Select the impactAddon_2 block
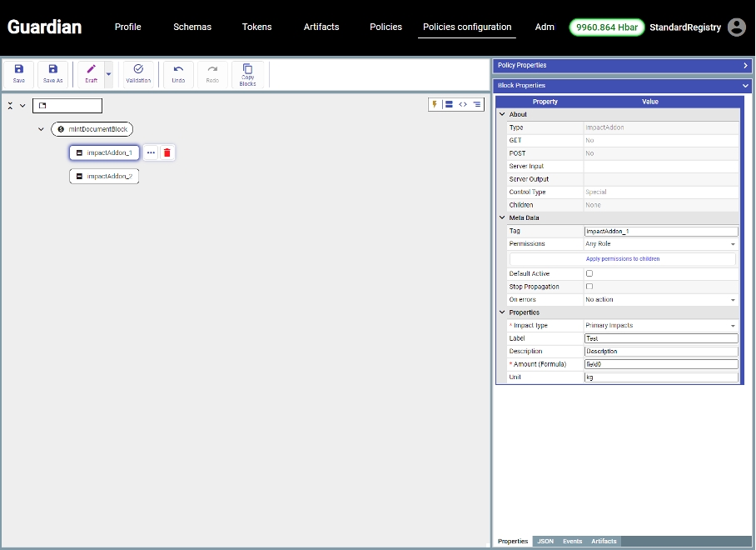This screenshot has width=756, height=550. pyautogui.click(x=104, y=177)
